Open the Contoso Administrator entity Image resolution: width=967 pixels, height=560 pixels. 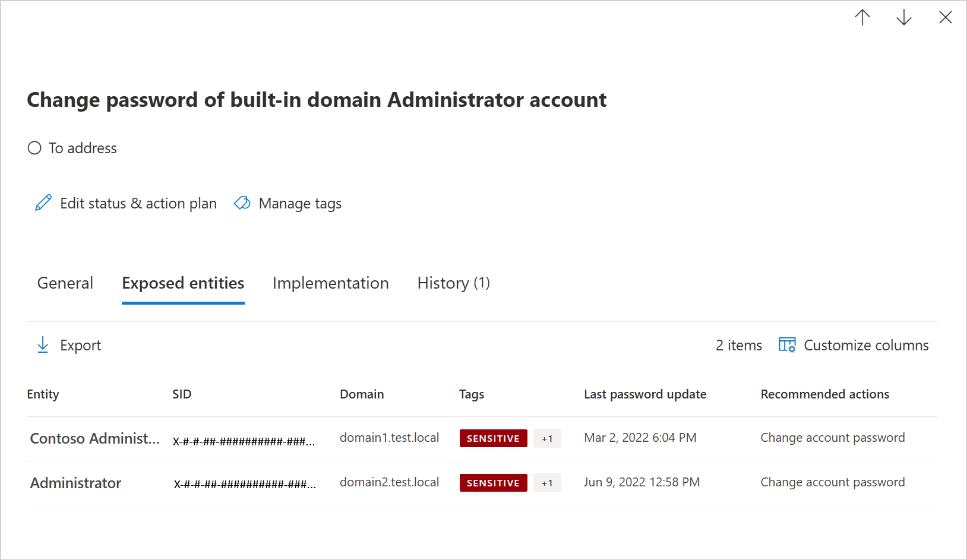coord(94,439)
